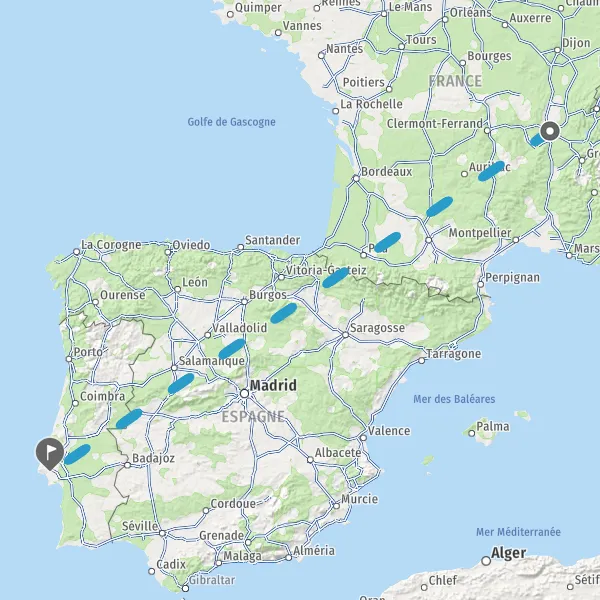Click the Clermont-Ferrand city label
This screenshot has width=600, height=600.
[x=435, y=124]
